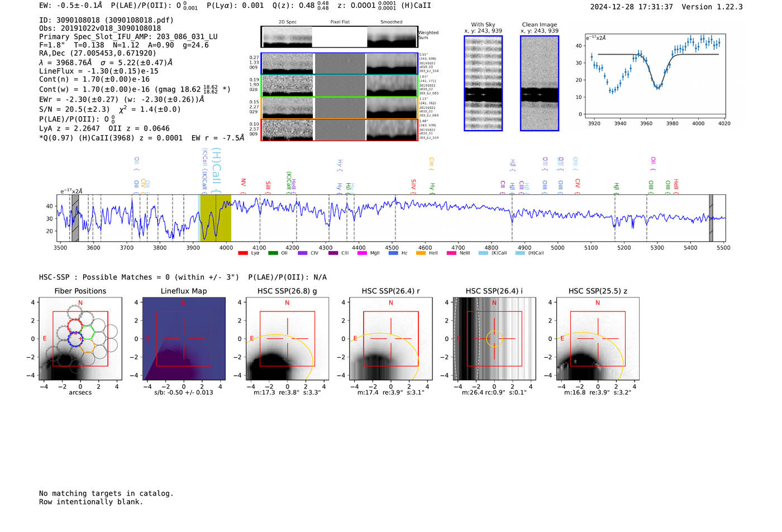Click the 'EWr = -2.30' line
Screen dimensions: 782x532
tap(121, 99)
